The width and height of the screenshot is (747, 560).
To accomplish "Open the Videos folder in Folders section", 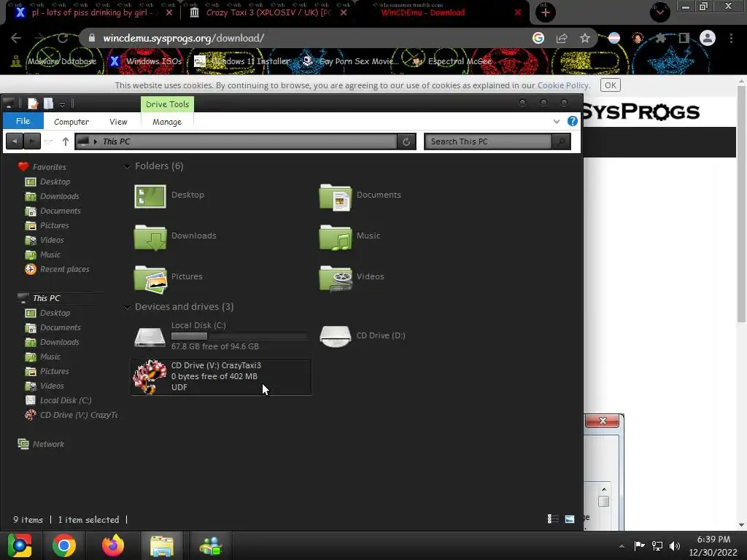I will click(x=352, y=278).
